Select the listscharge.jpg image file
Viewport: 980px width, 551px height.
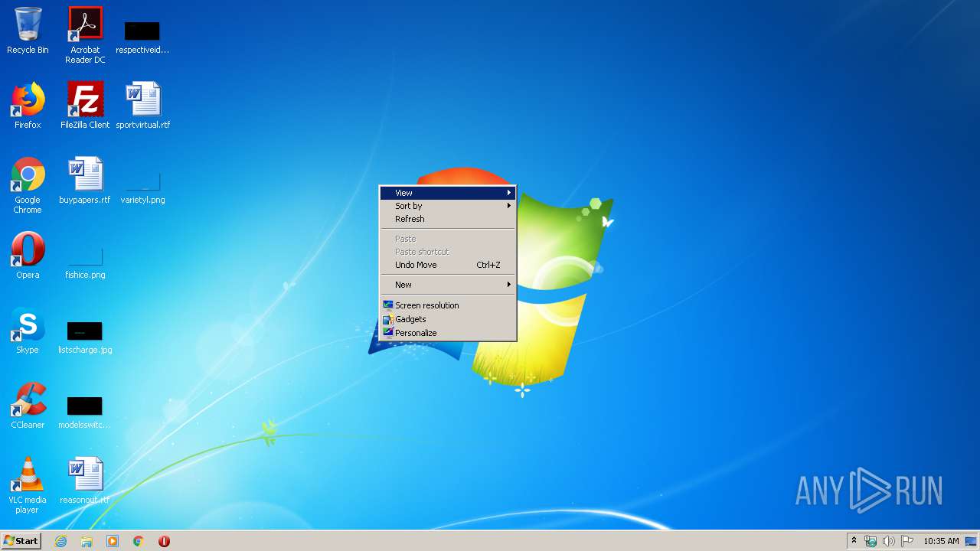85,338
